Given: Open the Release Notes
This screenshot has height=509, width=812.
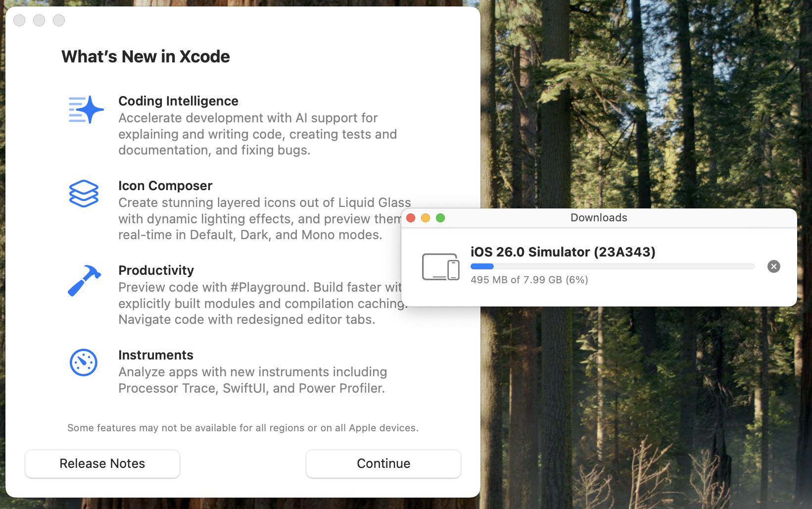Looking at the screenshot, I should point(102,463).
